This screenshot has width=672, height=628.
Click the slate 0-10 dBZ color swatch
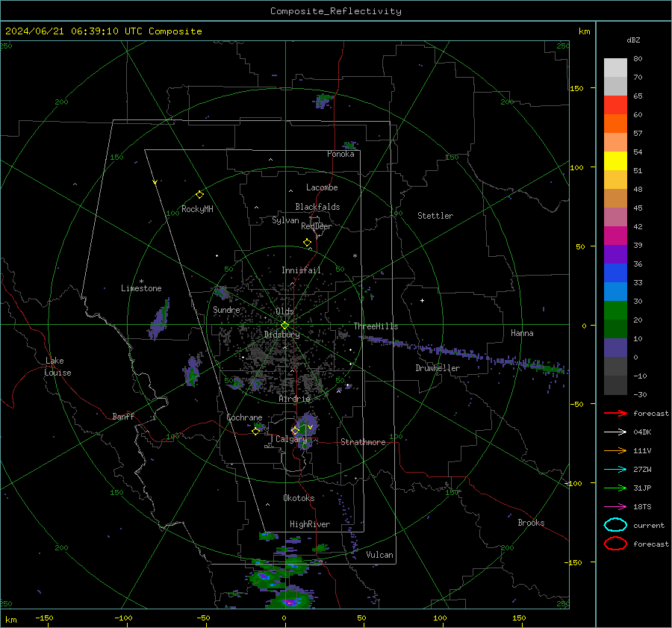pyautogui.click(x=615, y=348)
